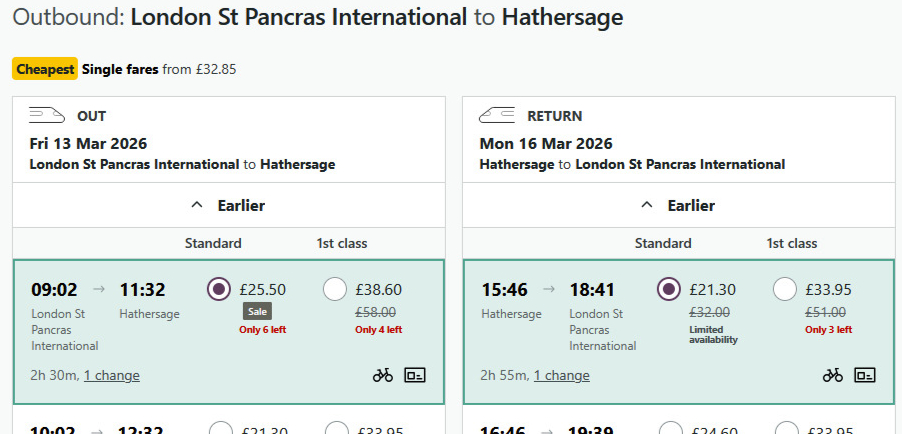Click the Sale badge under the £25.50 fare
The image size is (902, 434).
[x=256, y=311]
